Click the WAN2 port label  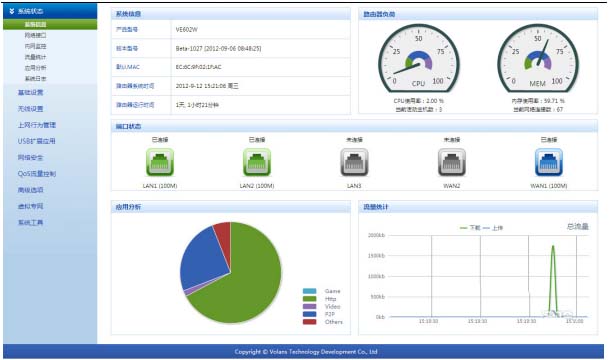pyautogui.click(x=451, y=186)
